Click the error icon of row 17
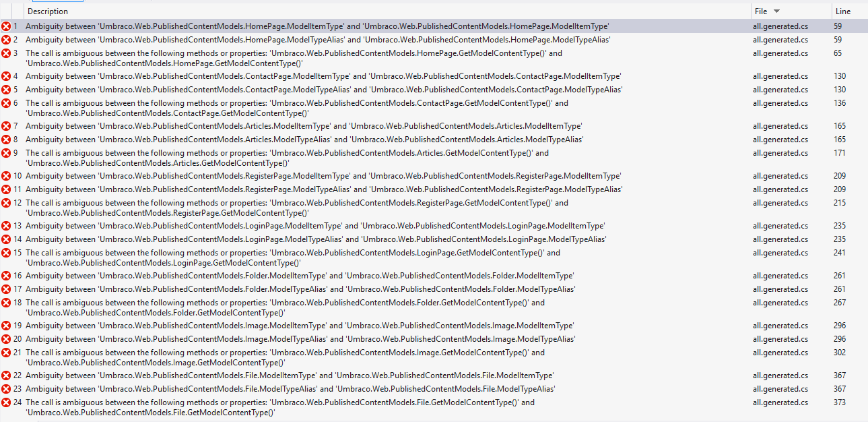 click(x=6, y=289)
